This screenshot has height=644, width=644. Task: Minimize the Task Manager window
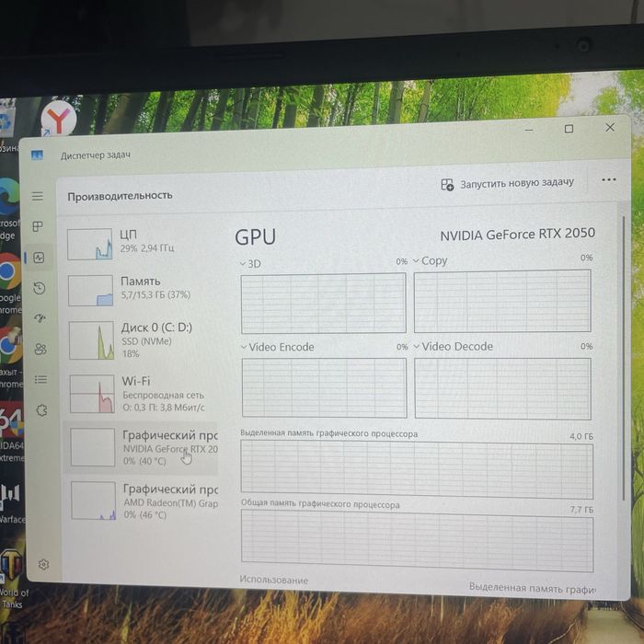pyautogui.click(x=529, y=131)
